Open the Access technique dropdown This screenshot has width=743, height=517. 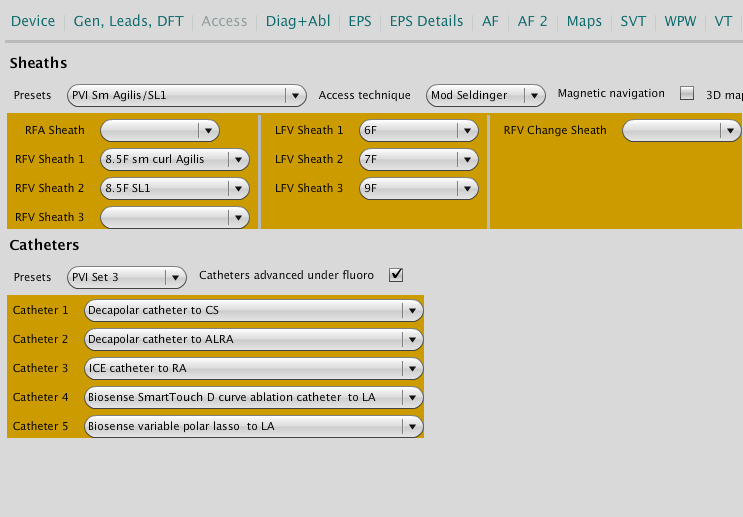pyautogui.click(x=486, y=95)
